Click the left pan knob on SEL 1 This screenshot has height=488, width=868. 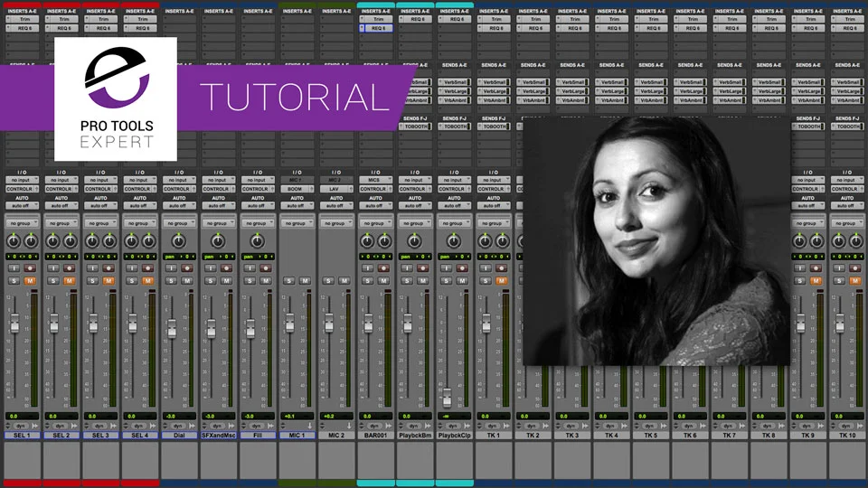click(14, 241)
